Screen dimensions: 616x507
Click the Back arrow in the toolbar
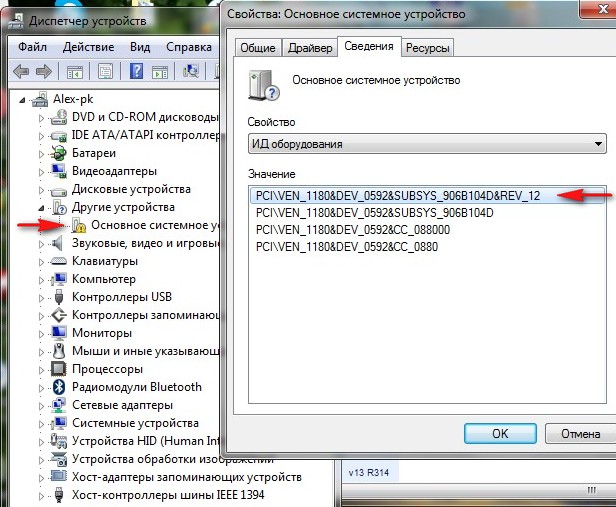20,71
